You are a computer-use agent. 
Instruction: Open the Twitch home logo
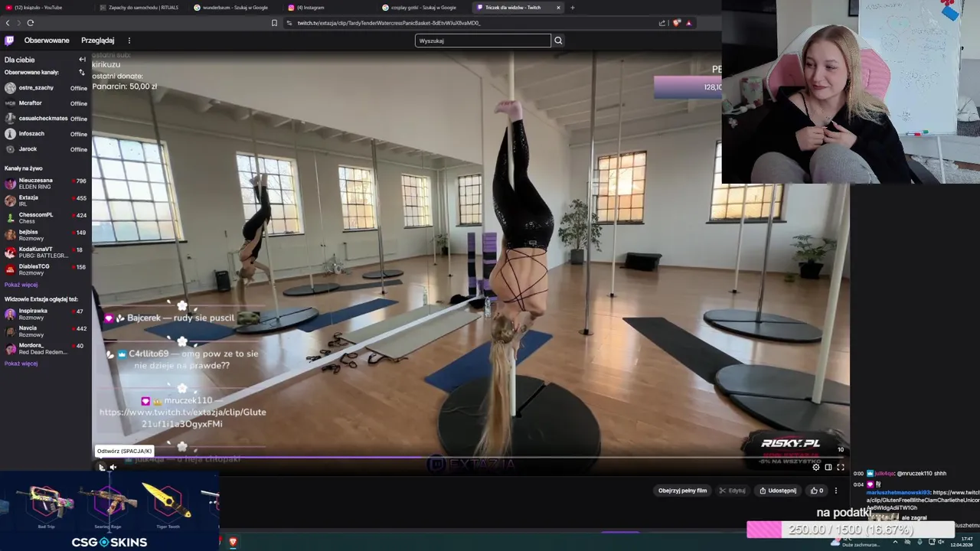(9, 41)
